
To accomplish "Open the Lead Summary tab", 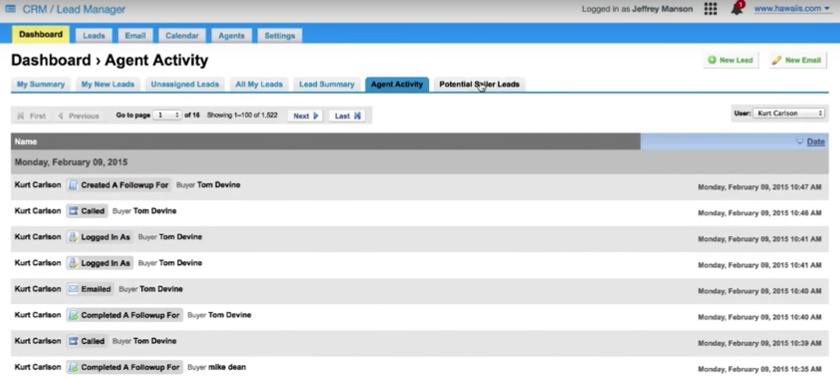I will pos(327,85).
